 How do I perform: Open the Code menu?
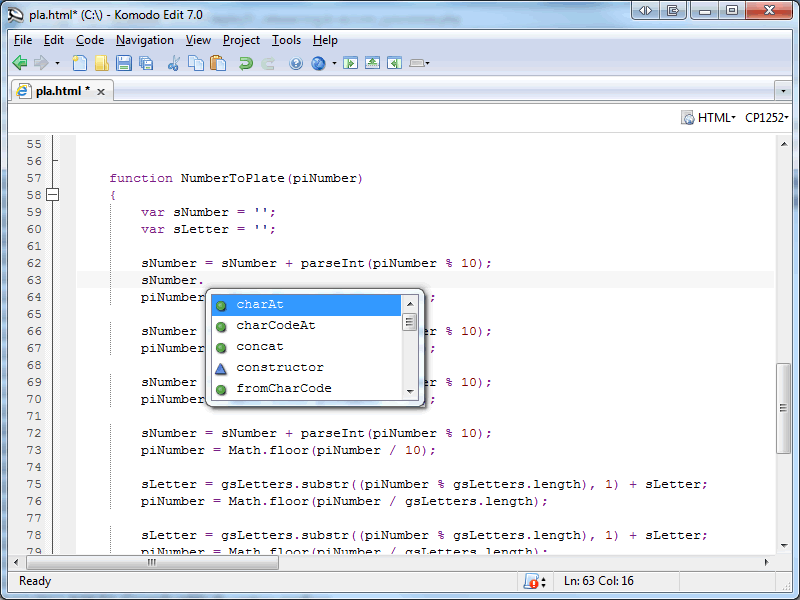90,40
